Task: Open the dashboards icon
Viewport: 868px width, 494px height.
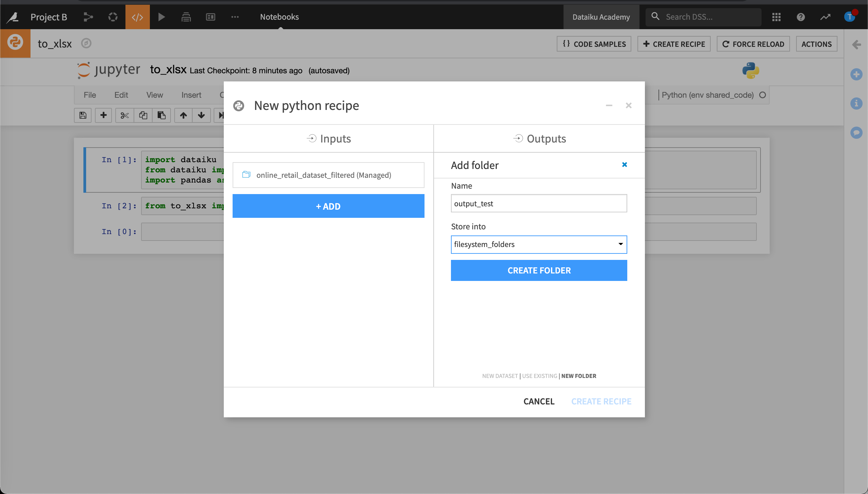Action: [211, 17]
